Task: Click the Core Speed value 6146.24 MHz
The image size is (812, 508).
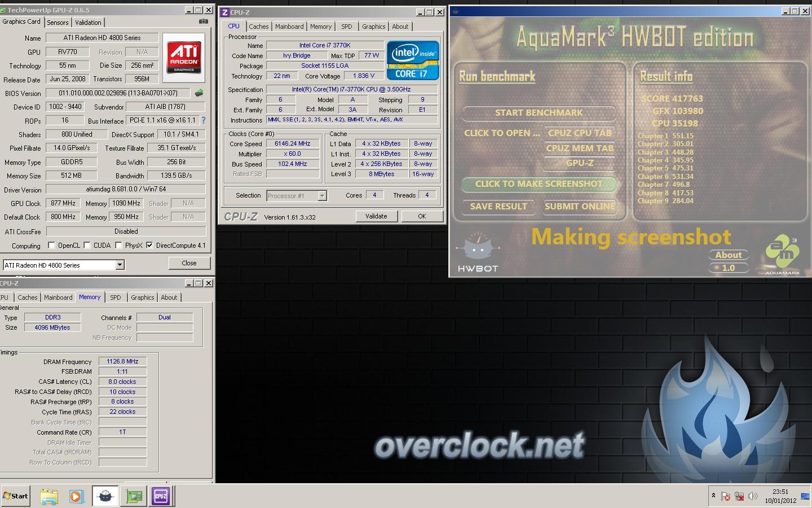Action: 293,143
